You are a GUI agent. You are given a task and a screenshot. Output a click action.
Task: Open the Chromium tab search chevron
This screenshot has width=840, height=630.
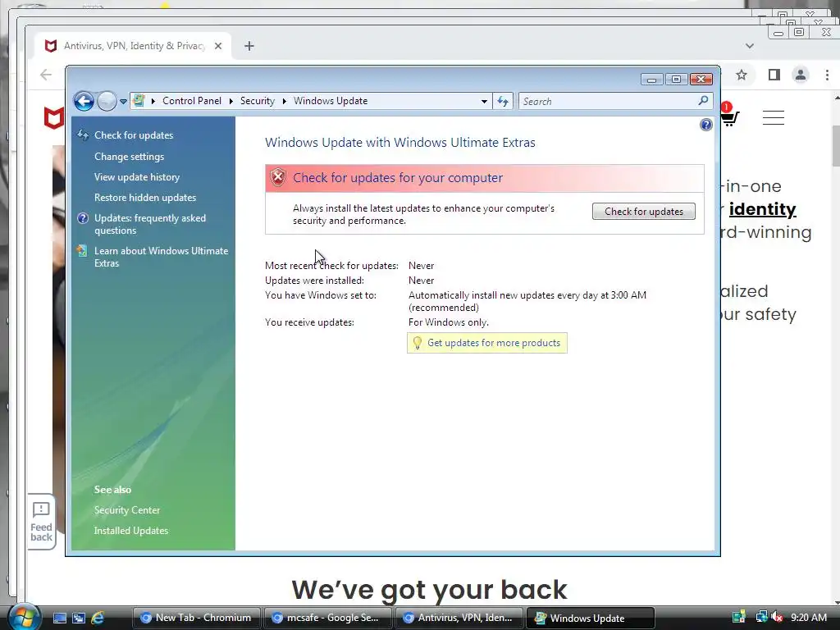pos(750,46)
